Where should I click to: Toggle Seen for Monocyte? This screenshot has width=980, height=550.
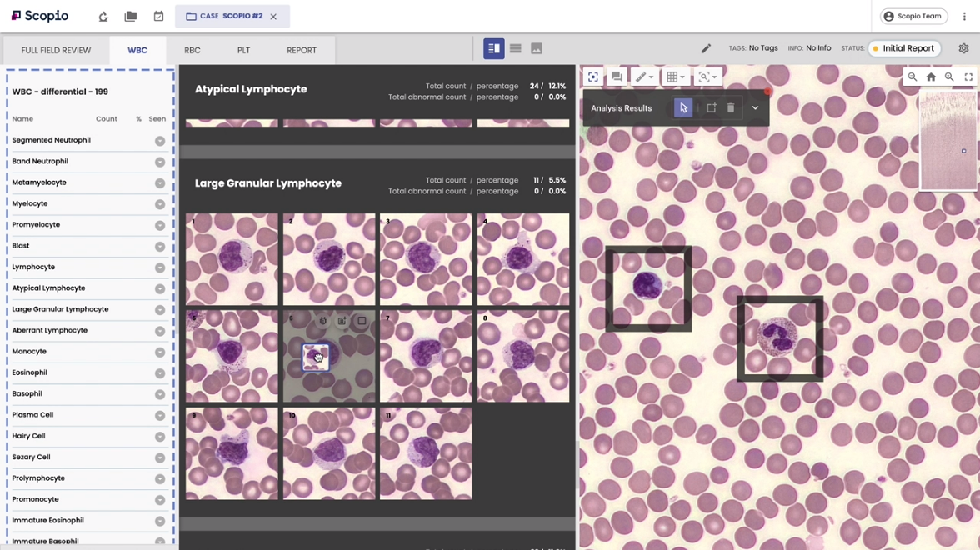(x=160, y=352)
